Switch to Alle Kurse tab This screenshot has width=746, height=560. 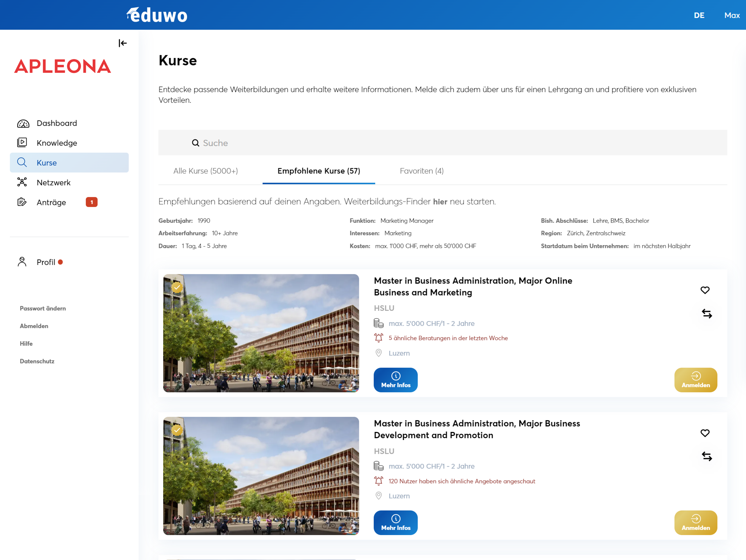click(x=205, y=171)
